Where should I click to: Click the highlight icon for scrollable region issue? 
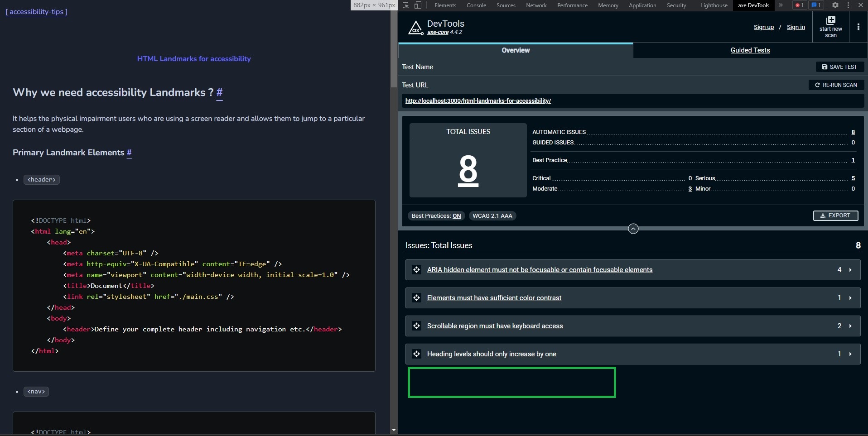(x=416, y=326)
